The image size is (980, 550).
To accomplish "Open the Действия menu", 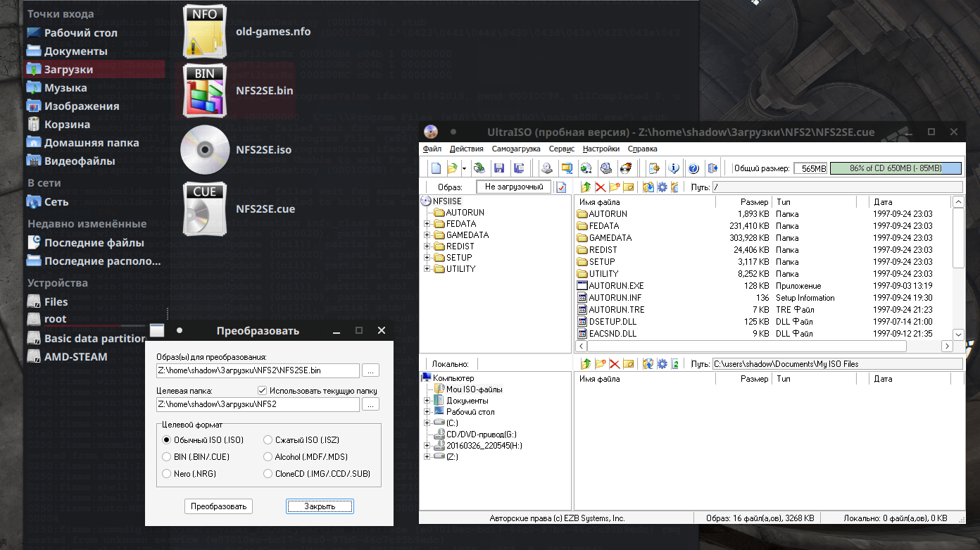I will (x=467, y=149).
